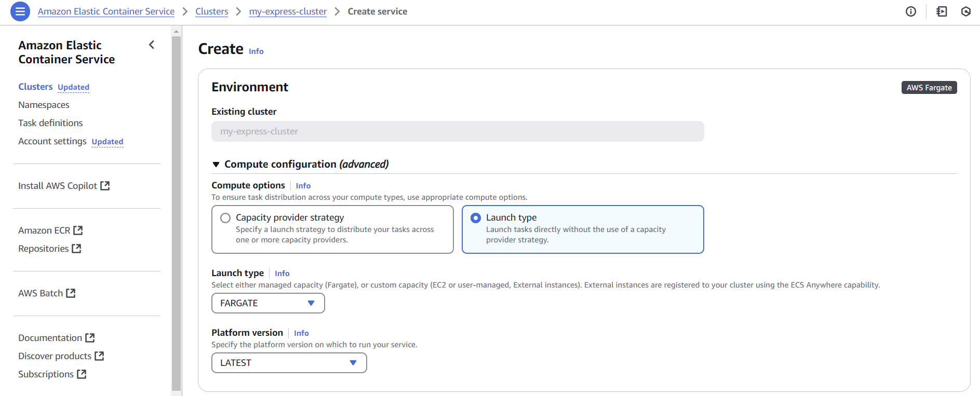Click the info circle icon in header
980x396 pixels.
coord(911,11)
